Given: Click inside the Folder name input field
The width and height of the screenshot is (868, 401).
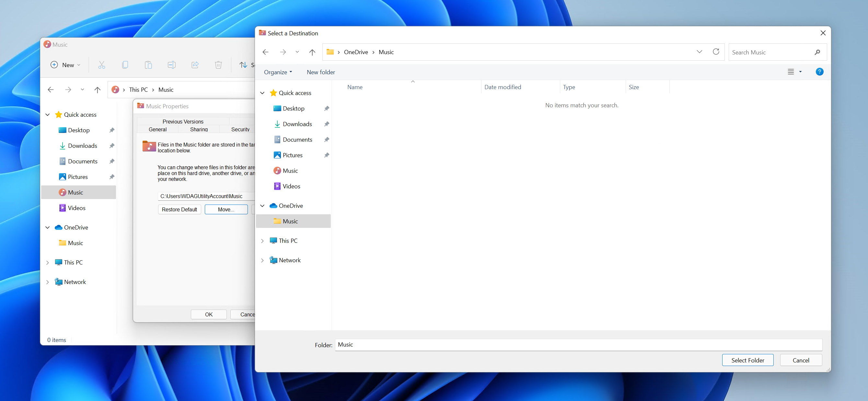Looking at the screenshot, I should [x=472, y=345].
